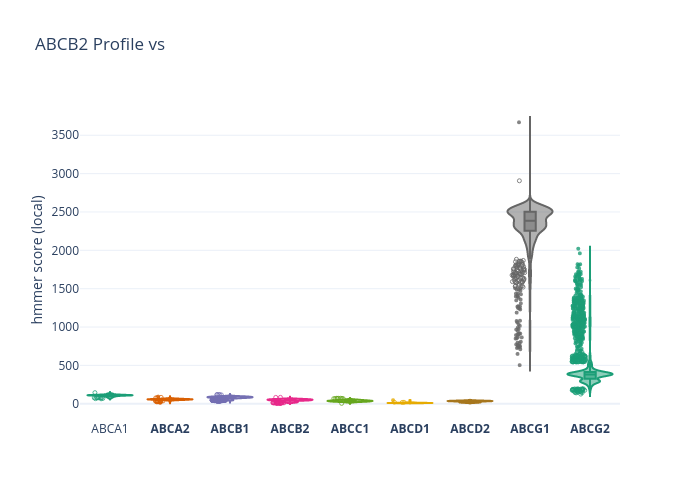This screenshot has height=500, width=700.
Task: Select the bold ABCA2 axis label
Action: (170, 429)
